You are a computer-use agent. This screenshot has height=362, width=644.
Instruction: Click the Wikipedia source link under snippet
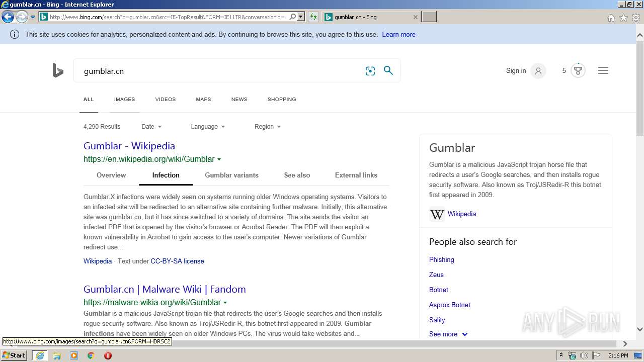coord(98,261)
